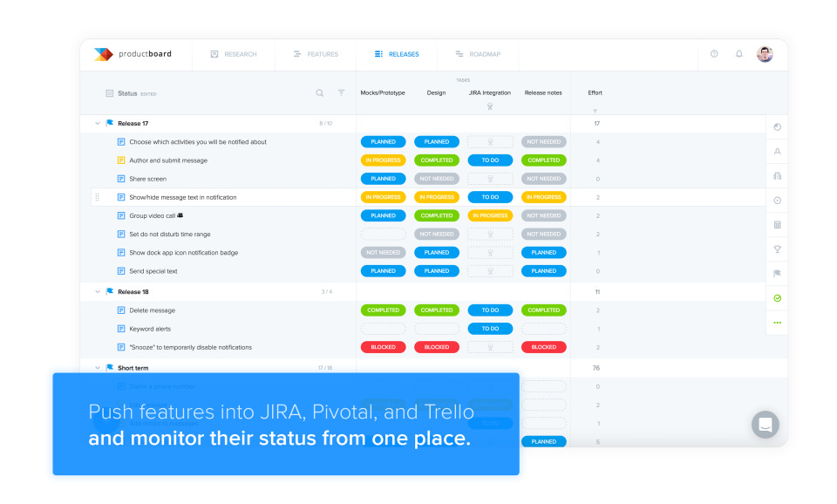Click the Mocks/Prototype column header
This screenshot has width=837, height=504.
click(x=383, y=93)
